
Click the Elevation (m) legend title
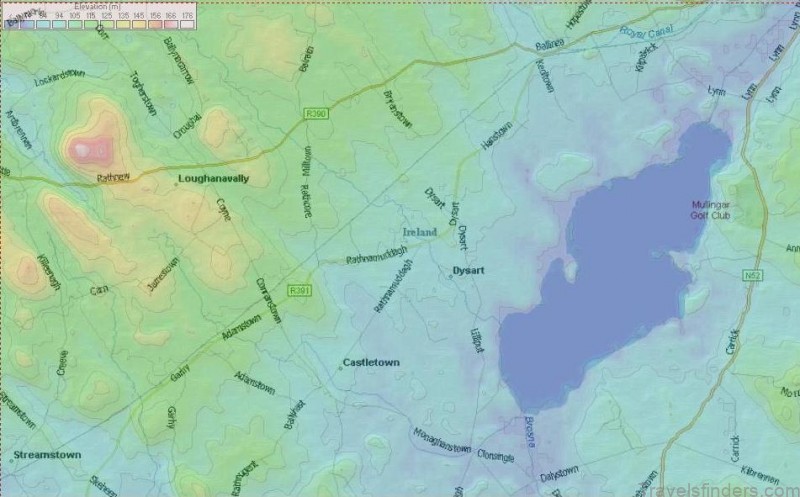click(97, 7)
